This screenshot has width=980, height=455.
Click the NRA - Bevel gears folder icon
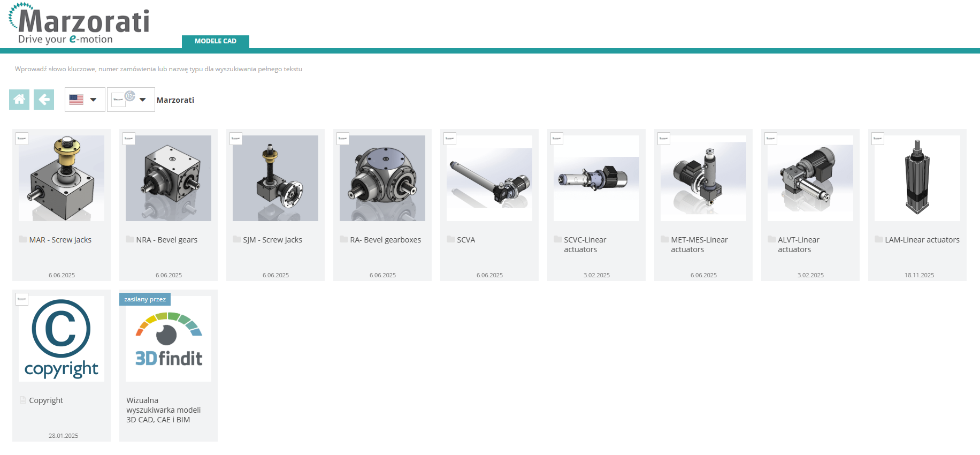pos(130,239)
